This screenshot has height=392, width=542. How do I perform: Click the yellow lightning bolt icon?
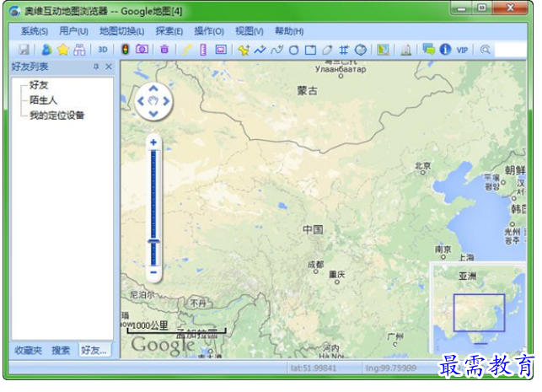pyautogui.click(x=187, y=50)
